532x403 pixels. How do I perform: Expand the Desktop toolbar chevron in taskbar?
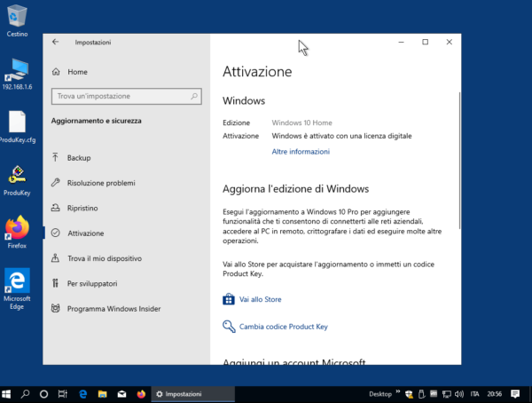(397, 391)
